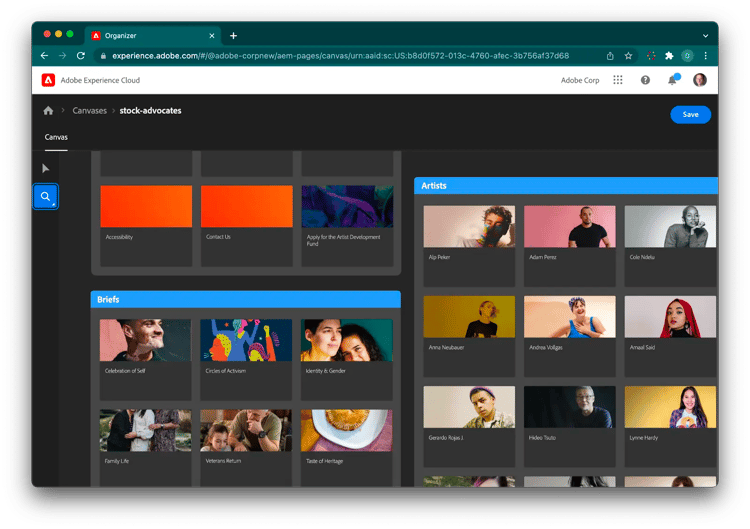The height and width of the screenshot is (529, 750).
Task: Select the Circles of Activism brief
Action: pos(246,359)
